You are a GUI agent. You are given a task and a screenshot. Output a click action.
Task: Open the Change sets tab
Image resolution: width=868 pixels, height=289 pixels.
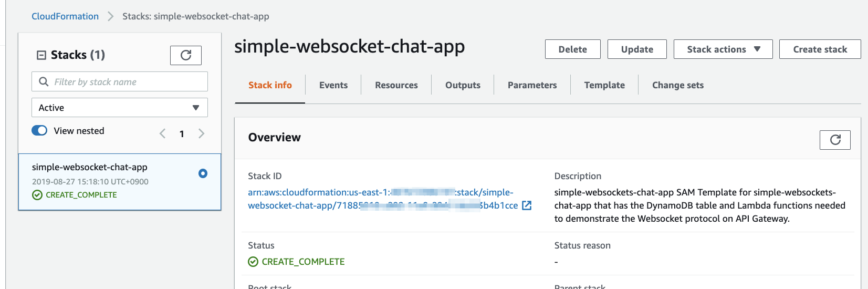(x=678, y=85)
